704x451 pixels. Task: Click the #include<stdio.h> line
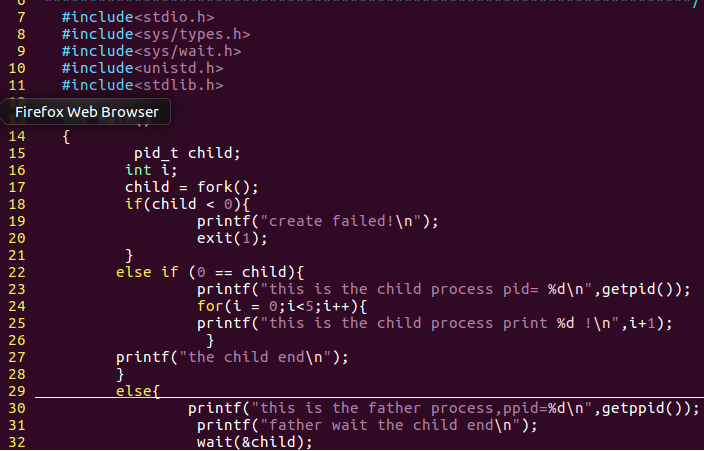(137, 17)
